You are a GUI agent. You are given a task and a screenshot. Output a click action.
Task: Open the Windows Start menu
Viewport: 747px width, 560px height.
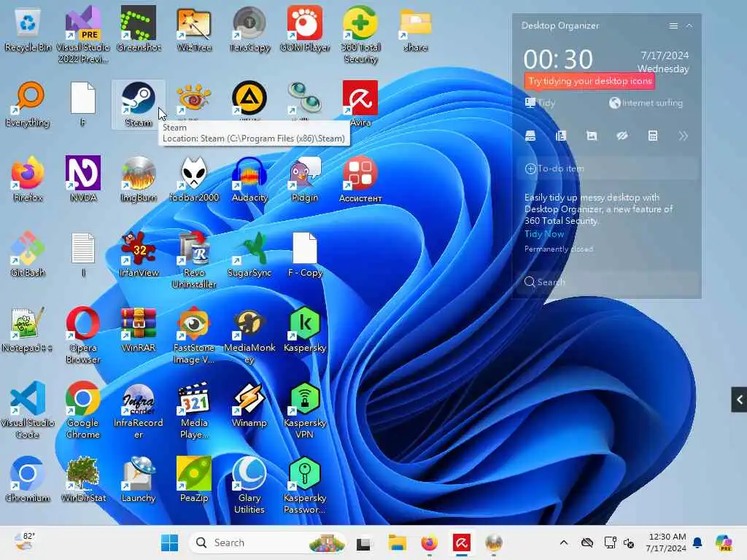(x=169, y=542)
